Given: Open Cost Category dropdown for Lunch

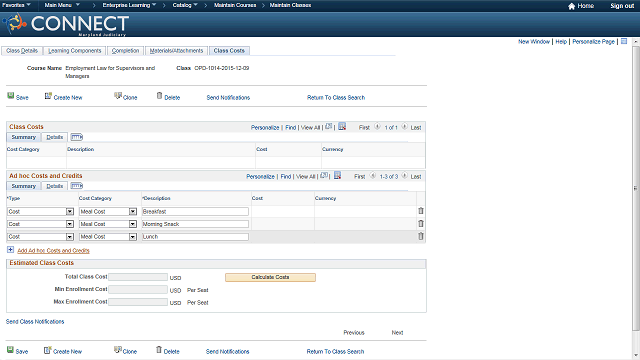Looking at the screenshot, I should pos(133,237).
